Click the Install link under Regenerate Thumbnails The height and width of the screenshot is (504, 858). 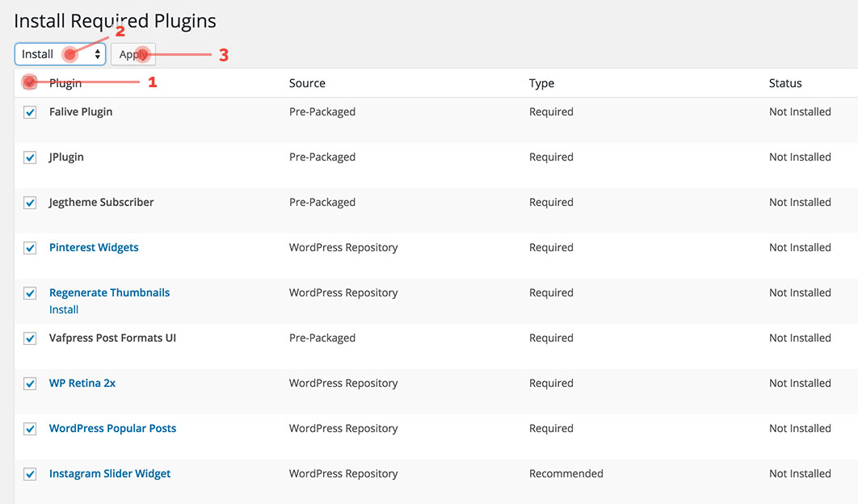coord(63,309)
